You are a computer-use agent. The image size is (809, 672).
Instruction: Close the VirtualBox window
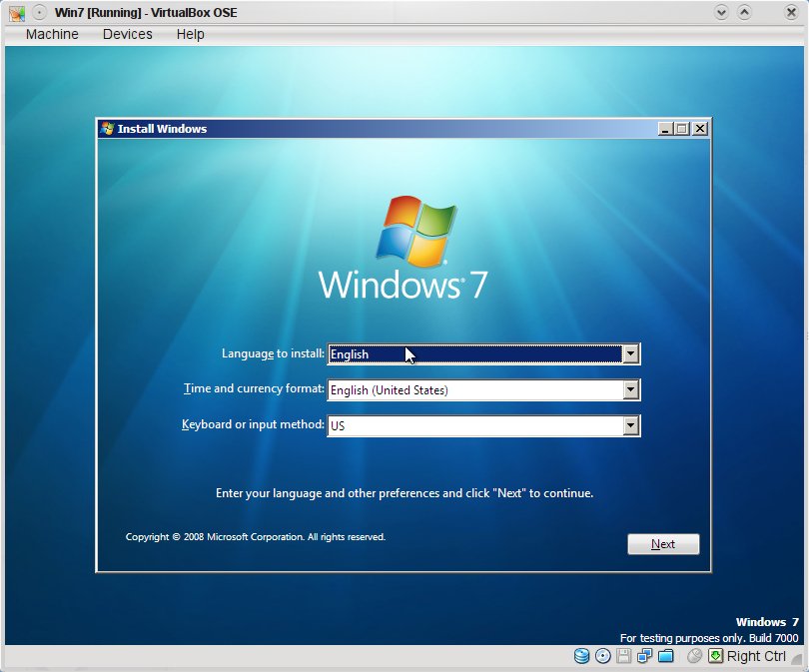(791, 12)
